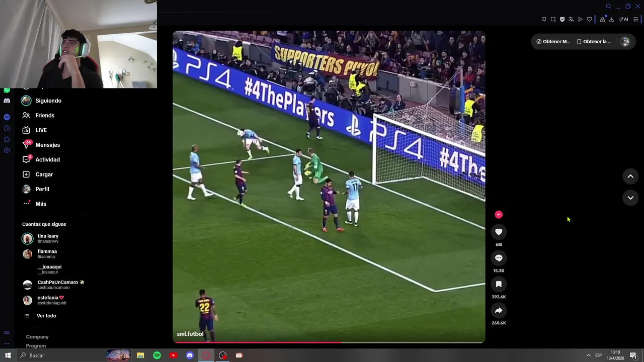Click the play-arrow icon in browser toolbar

[580, 20]
